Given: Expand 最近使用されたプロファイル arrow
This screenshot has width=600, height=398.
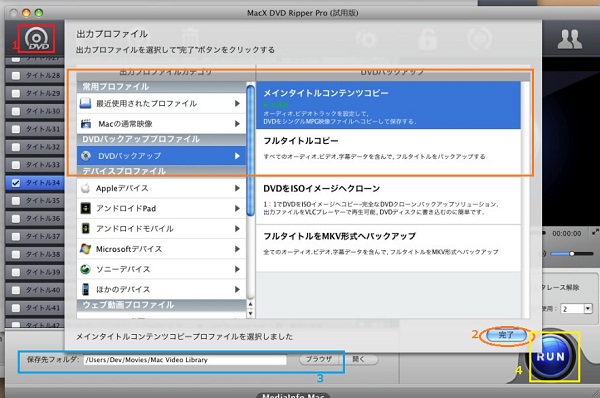Looking at the screenshot, I should pyautogui.click(x=237, y=103).
